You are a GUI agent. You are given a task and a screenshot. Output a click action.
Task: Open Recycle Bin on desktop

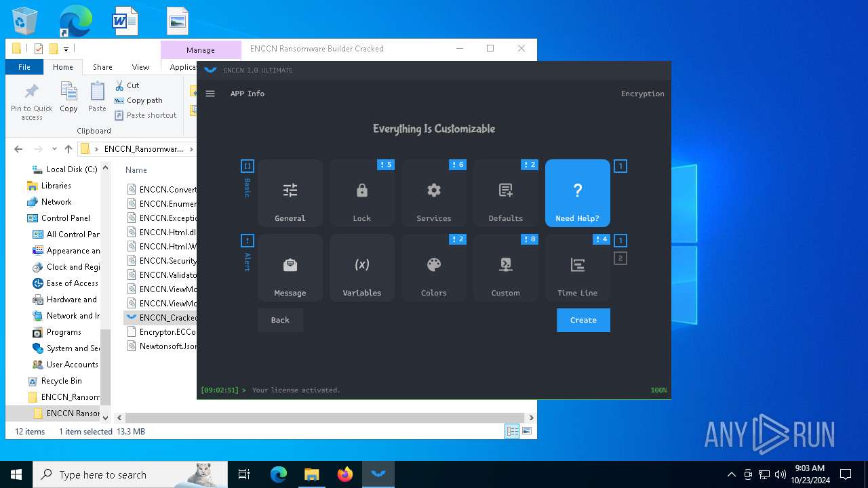[x=26, y=22]
